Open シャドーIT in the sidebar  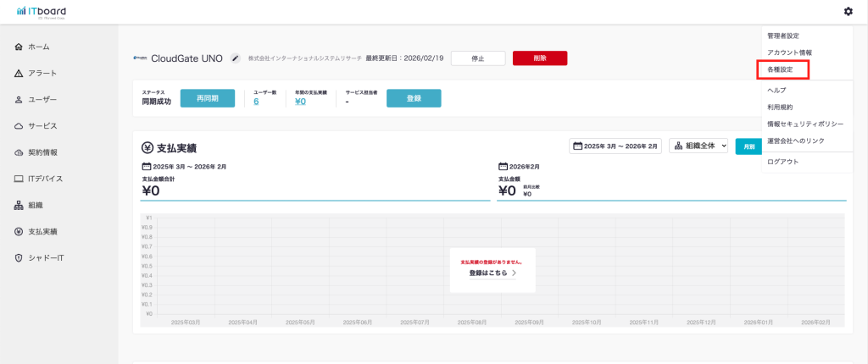click(46, 257)
